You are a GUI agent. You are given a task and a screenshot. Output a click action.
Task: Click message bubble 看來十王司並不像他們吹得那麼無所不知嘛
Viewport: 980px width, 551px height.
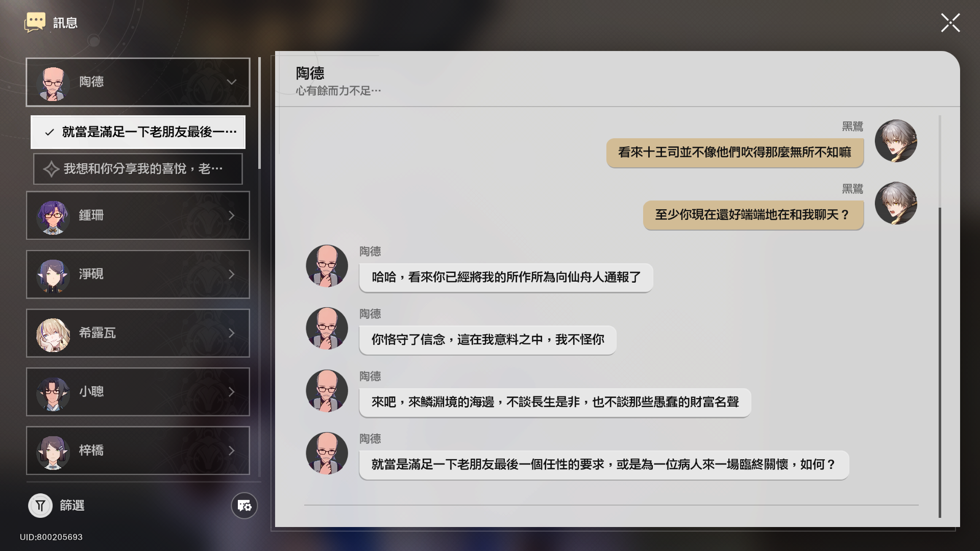click(x=735, y=153)
